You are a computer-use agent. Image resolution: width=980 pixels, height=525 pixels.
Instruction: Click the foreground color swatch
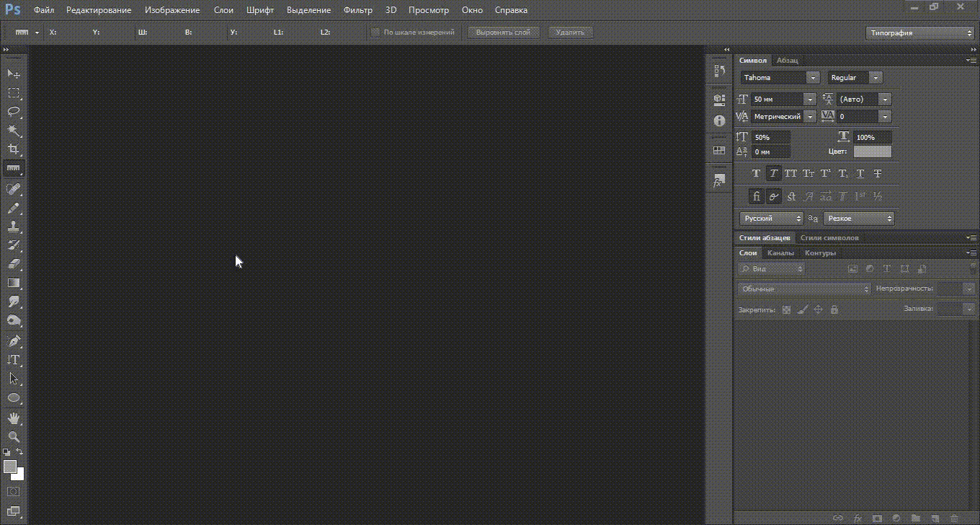(x=9, y=467)
